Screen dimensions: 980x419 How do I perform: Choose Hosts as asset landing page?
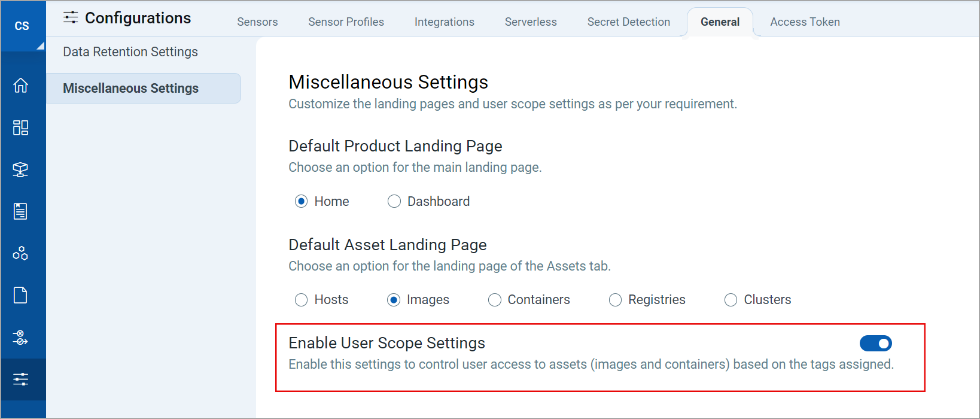[x=302, y=300]
